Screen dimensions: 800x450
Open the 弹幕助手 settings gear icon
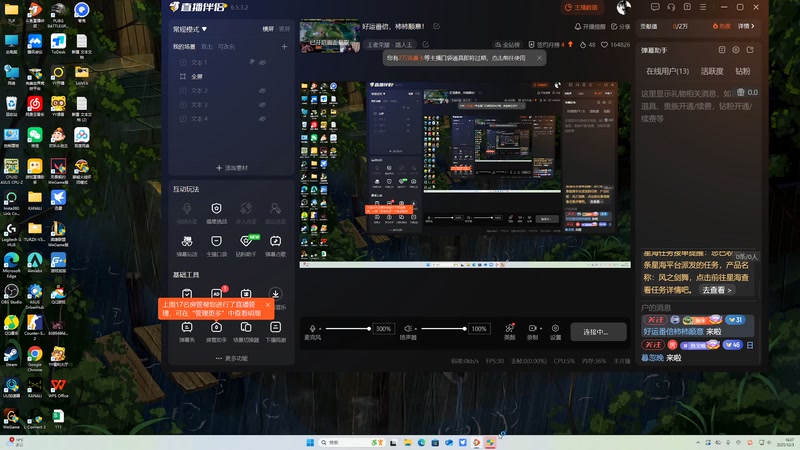736,50
